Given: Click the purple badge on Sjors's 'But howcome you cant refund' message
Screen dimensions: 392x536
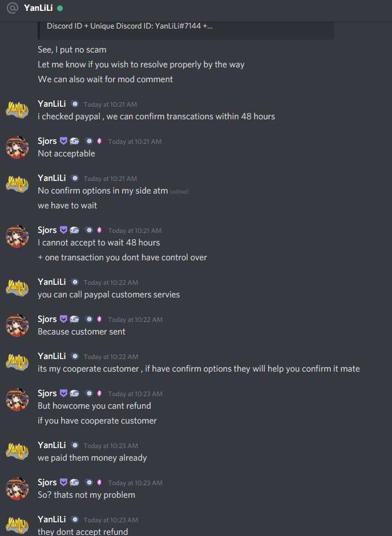Looking at the screenshot, I should coord(63,393).
